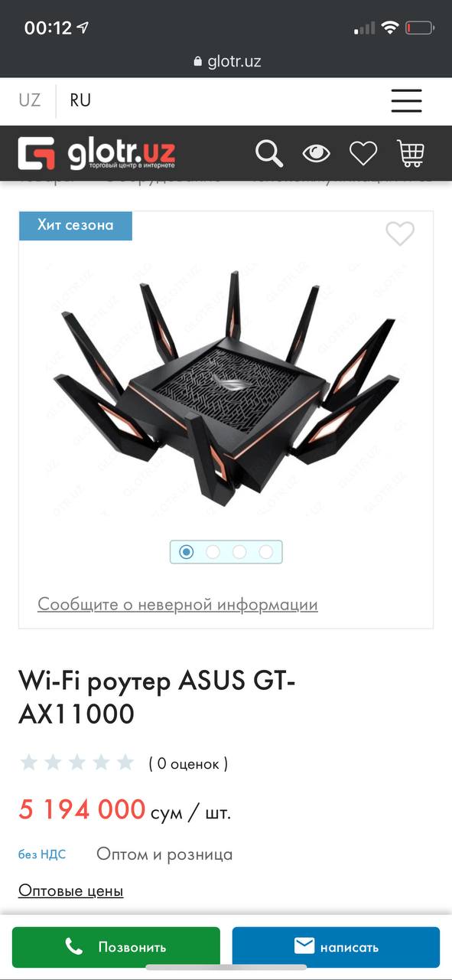Tap glotr.uz address bar
The image size is (452, 980).
click(x=226, y=61)
